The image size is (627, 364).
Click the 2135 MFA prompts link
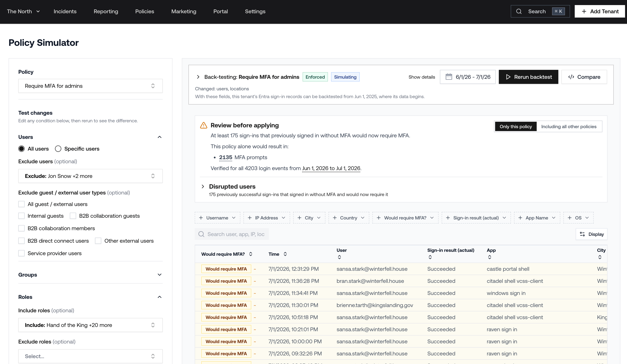point(226,157)
